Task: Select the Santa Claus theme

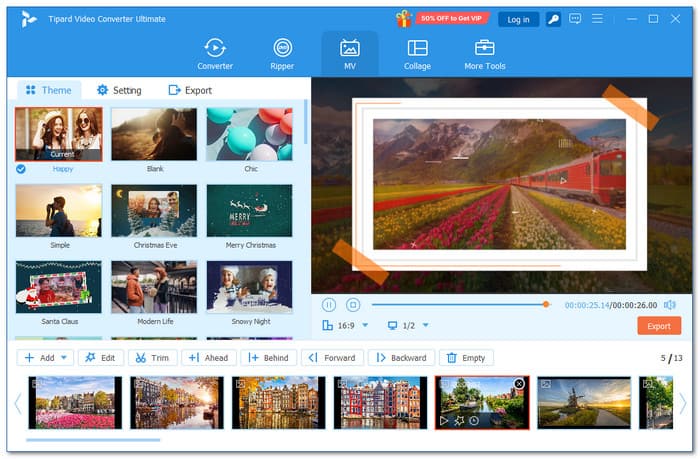Action: (x=58, y=287)
